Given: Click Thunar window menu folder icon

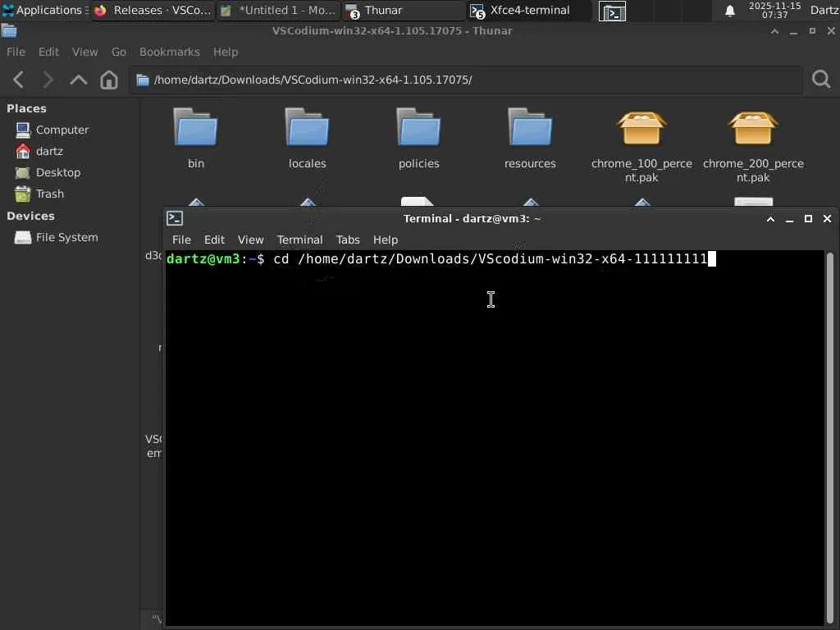Looking at the screenshot, I should pos(9,31).
